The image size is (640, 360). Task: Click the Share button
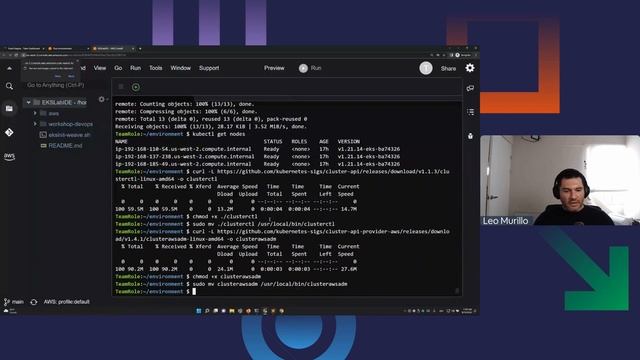pyautogui.click(x=448, y=69)
